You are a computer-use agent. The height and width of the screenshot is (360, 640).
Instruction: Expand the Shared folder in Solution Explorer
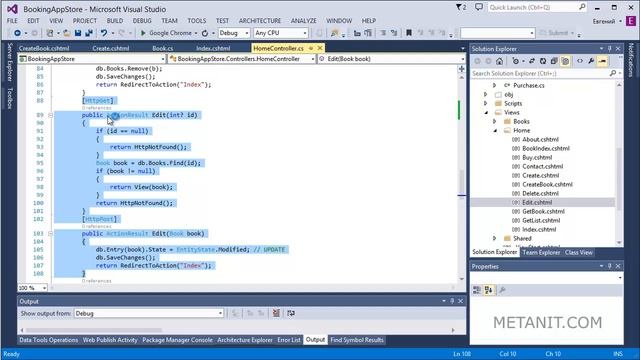[x=494, y=238]
